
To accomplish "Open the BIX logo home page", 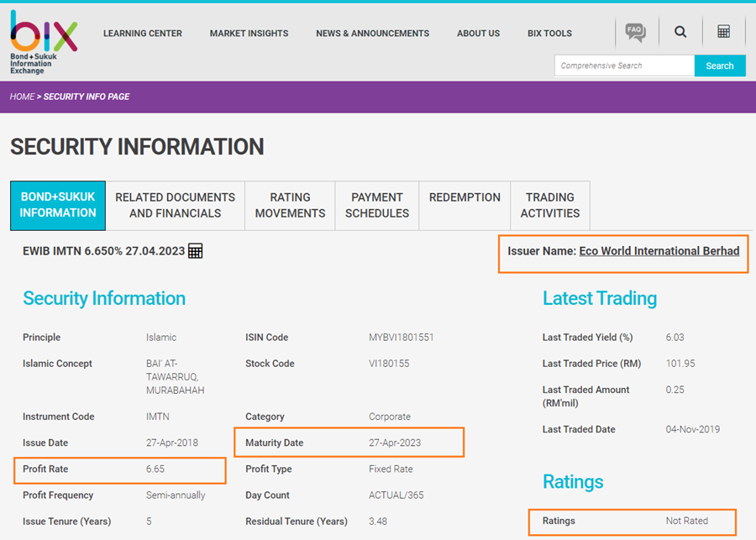I will (44, 42).
